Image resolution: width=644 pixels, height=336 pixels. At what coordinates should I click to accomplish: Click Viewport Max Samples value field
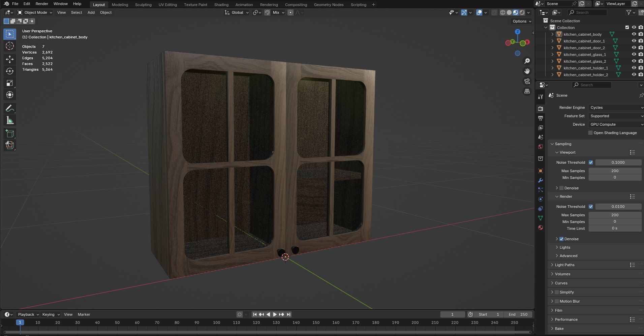click(x=615, y=171)
